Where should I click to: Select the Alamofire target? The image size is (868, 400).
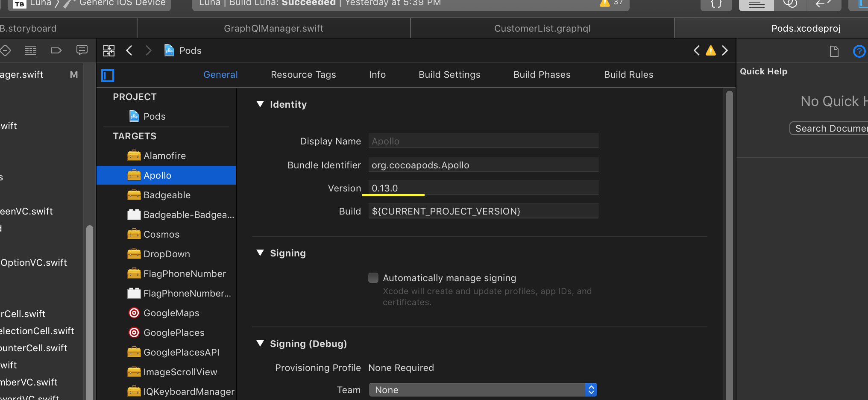pyautogui.click(x=166, y=156)
